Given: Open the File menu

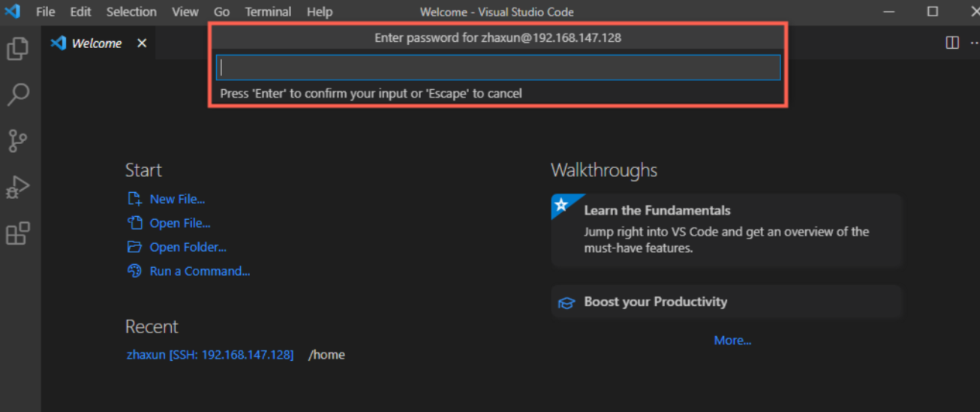Looking at the screenshot, I should coord(45,12).
